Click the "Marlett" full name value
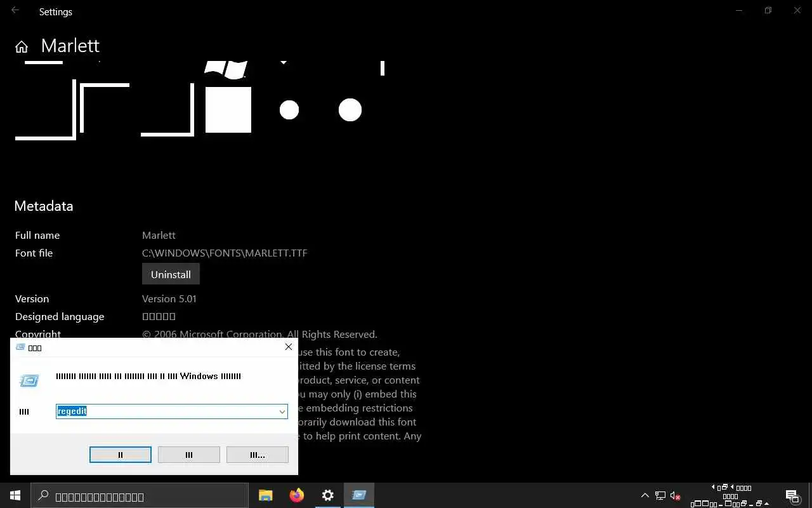Screen dimensions: 812x508 (159, 235)
